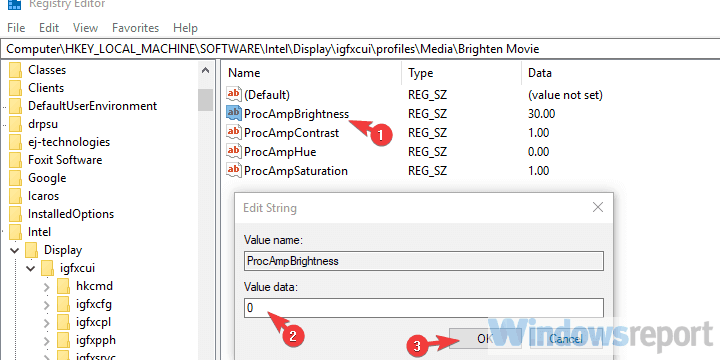Select the ProcAmpSaturation value name

[x=296, y=171]
